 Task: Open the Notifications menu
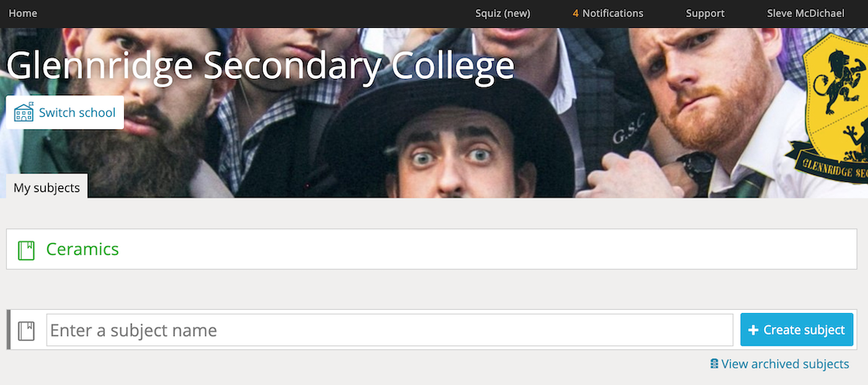608,13
